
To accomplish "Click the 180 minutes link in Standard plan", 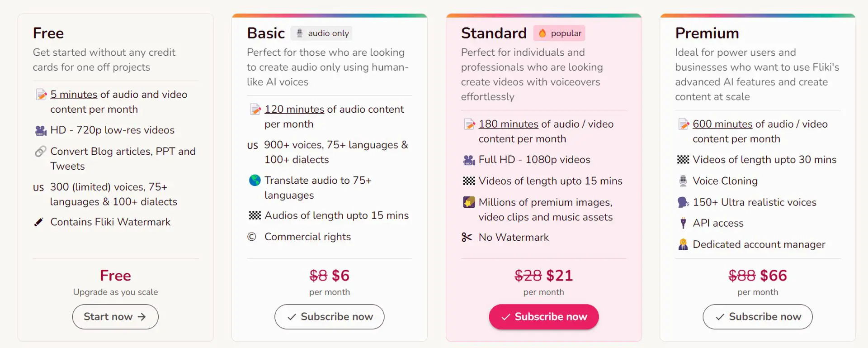I will (x=509, y=124).
